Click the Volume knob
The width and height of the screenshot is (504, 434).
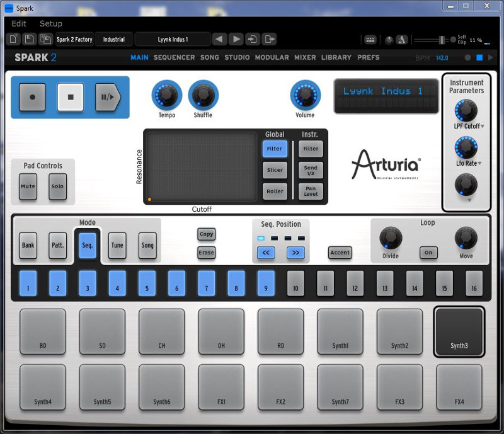[306, 95]
